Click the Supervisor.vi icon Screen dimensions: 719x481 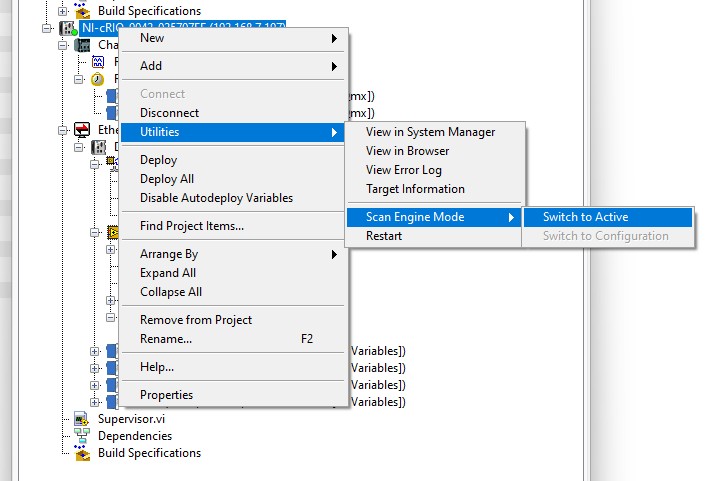click(82, 419)
